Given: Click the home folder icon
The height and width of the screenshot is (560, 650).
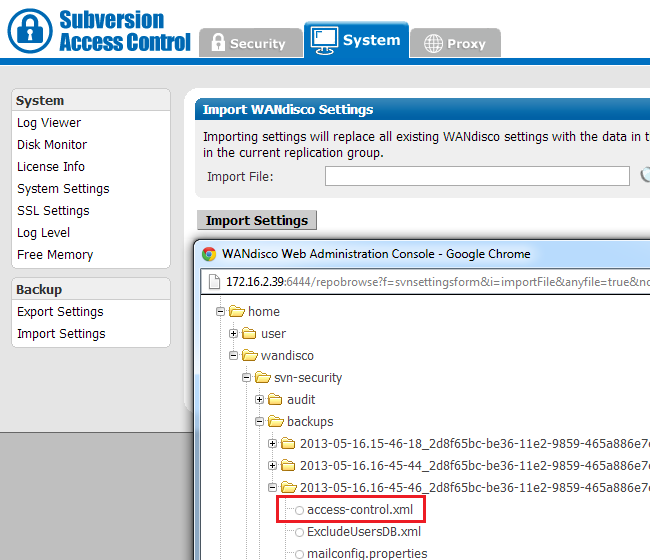Looking at the screenshot, I should 237,311.
